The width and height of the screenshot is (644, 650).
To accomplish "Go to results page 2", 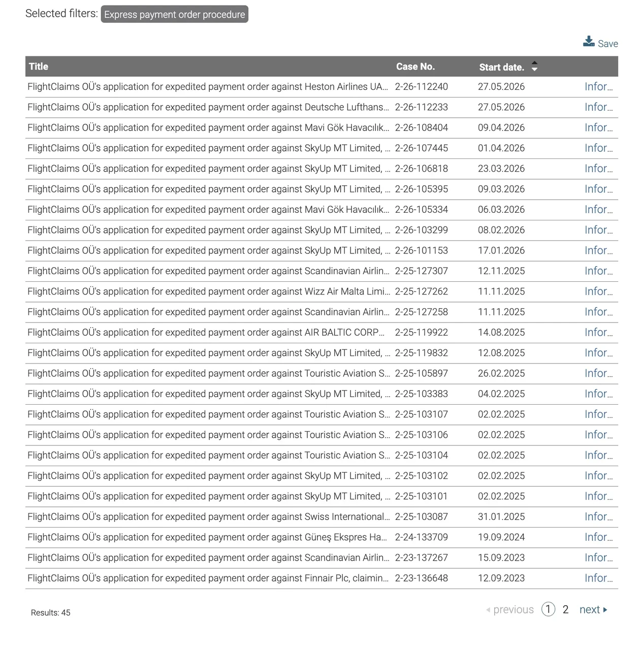I will click(x=565, y=609).
